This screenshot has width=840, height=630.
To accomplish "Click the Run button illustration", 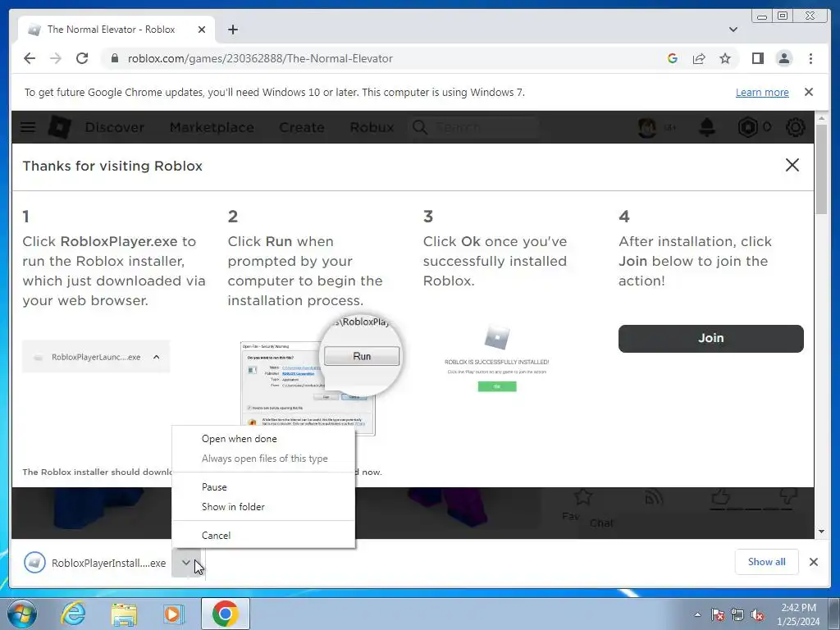I will pyautogui.click(x=362, y=356).
